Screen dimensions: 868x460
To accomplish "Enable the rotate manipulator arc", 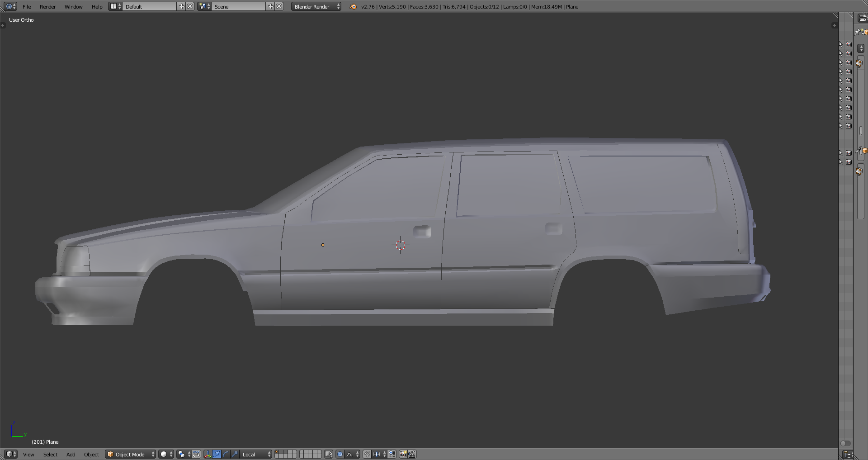I will coord(226,454).
